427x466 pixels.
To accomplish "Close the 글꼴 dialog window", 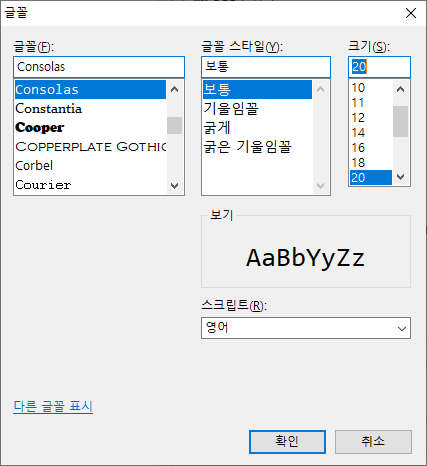I will [411, 13].
